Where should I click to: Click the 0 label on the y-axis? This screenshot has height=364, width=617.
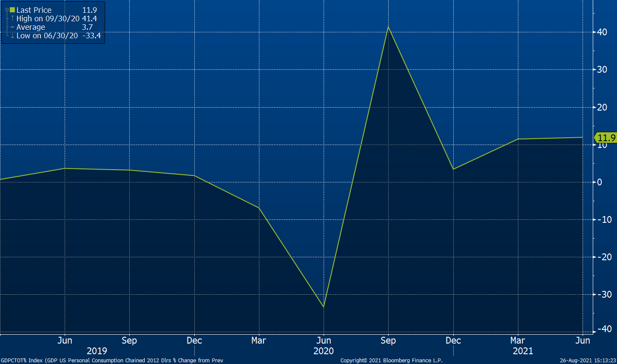pyautogui.click(x=600, y=182)
